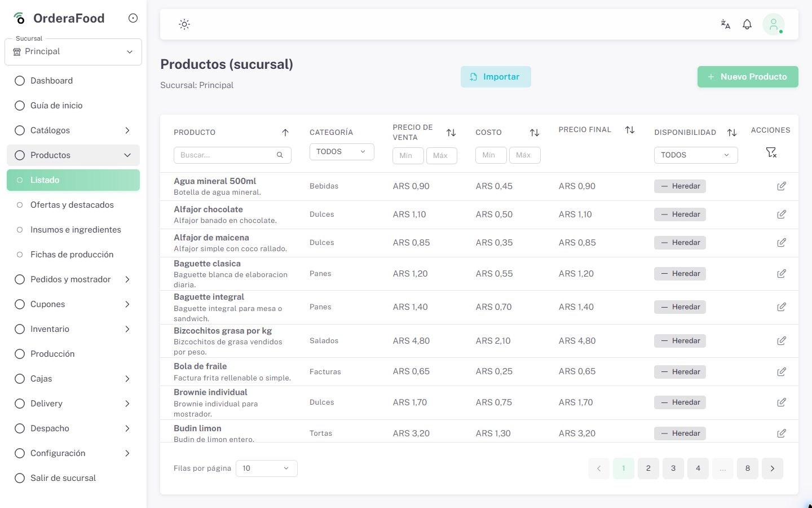812x508 pixels.
Task: Sort by Disponibilidad arrows
Action: point(732,133)
